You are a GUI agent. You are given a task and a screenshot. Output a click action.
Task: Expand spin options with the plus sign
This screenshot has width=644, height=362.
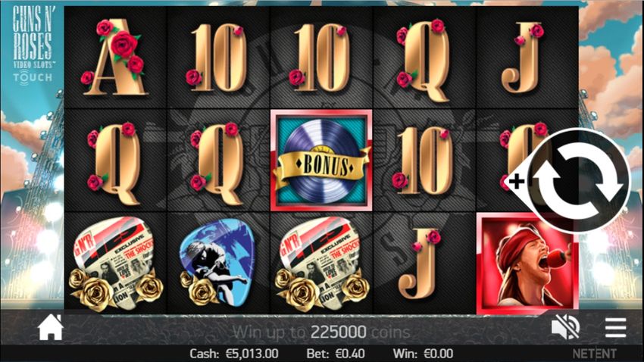pyautogui.click(x=517, y=181)
